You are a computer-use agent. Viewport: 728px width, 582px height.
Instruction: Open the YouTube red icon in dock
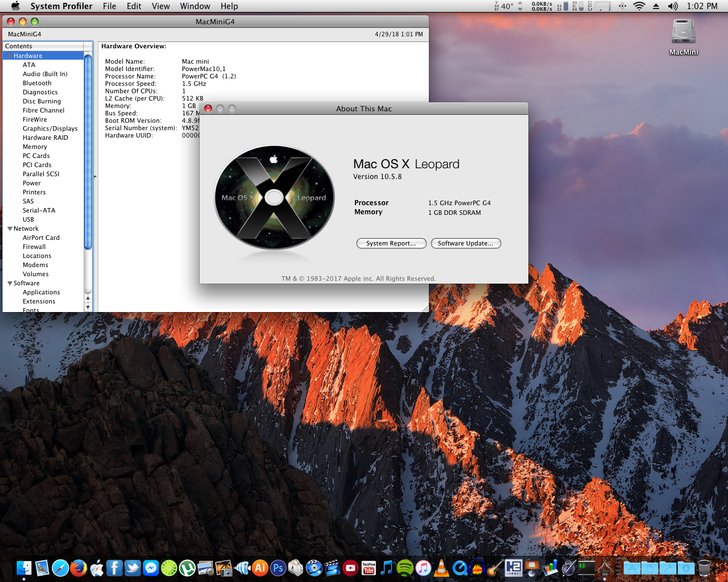pos(350,568)
